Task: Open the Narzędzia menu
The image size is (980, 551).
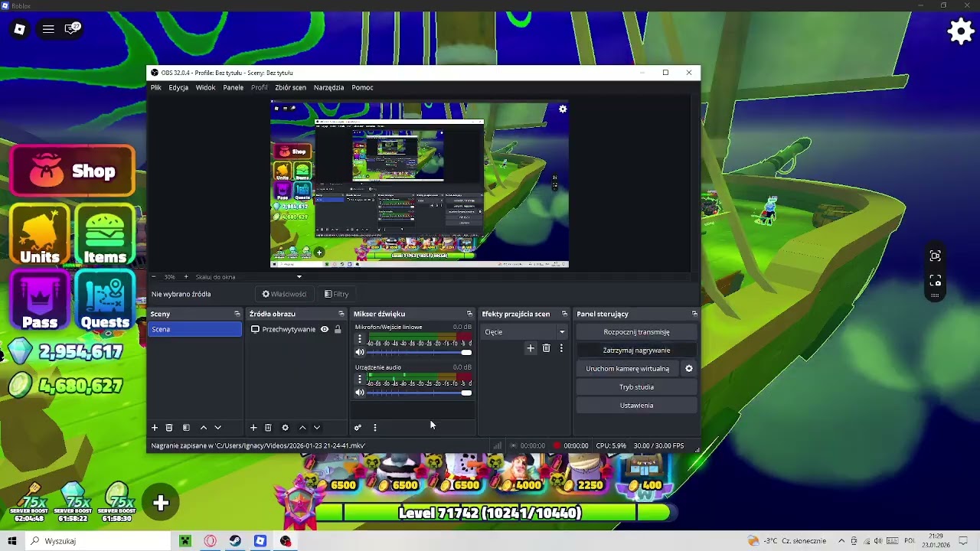Action: point(328,87)
